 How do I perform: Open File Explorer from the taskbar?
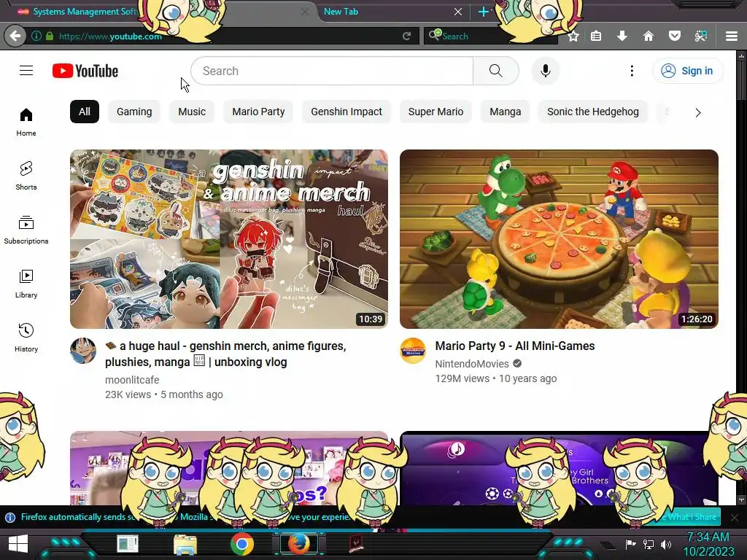(185, 544)
